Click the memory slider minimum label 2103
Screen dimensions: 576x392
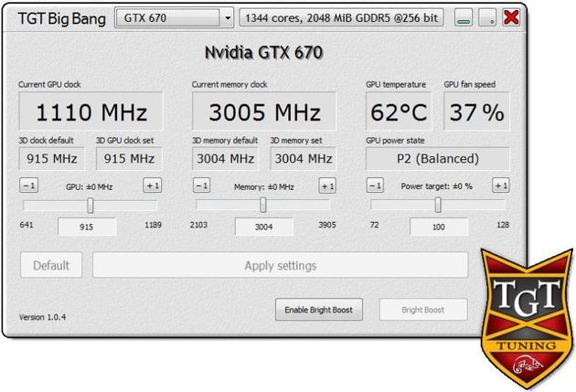click(x=198, y=225)
